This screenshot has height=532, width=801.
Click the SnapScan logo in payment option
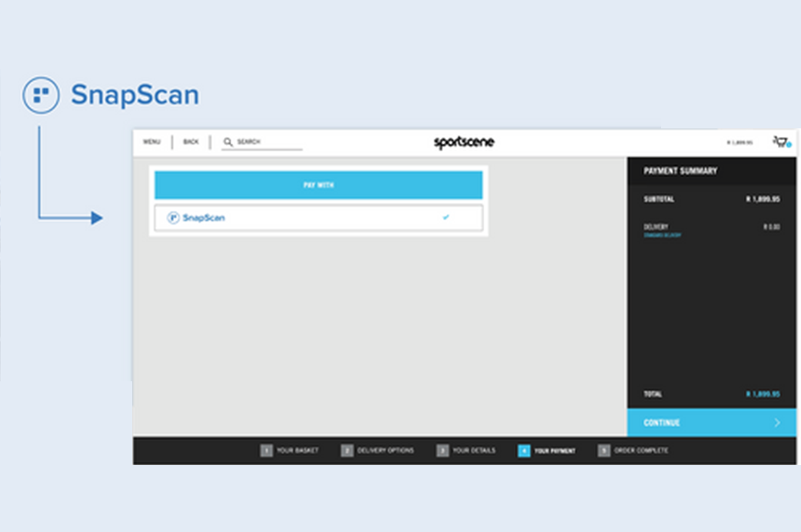[x=196, y=218]
